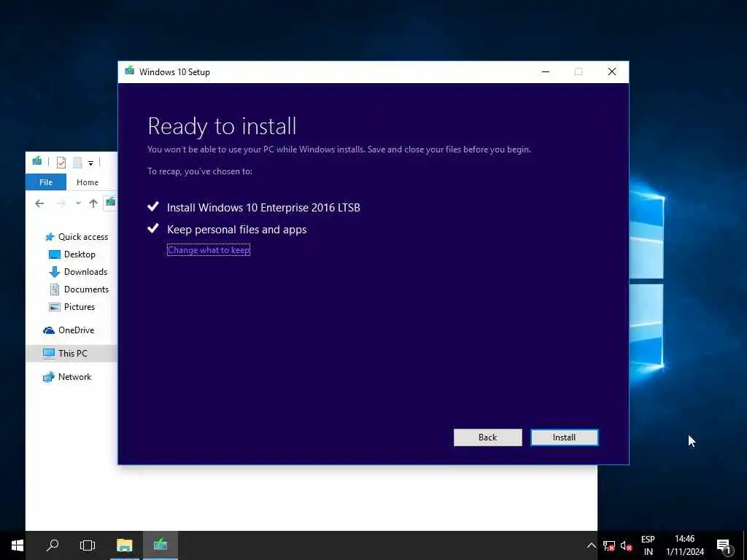Open Recent locations dropdown in File Explorer
This screenshot has height=560, width=747.
point(77,203)
